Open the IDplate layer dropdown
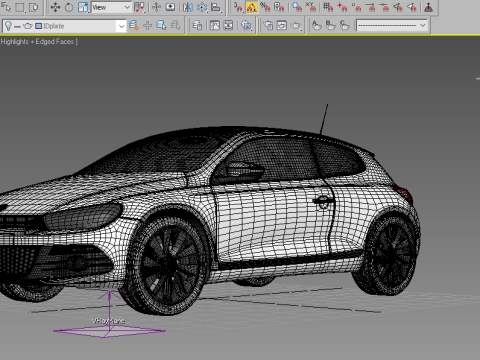 [x=121, y=26]
